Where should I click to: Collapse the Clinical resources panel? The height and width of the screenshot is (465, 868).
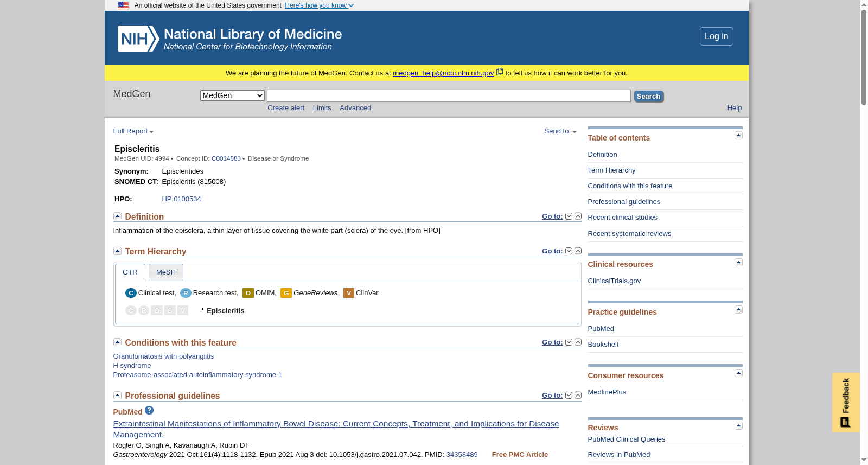[x=738, y=262]
